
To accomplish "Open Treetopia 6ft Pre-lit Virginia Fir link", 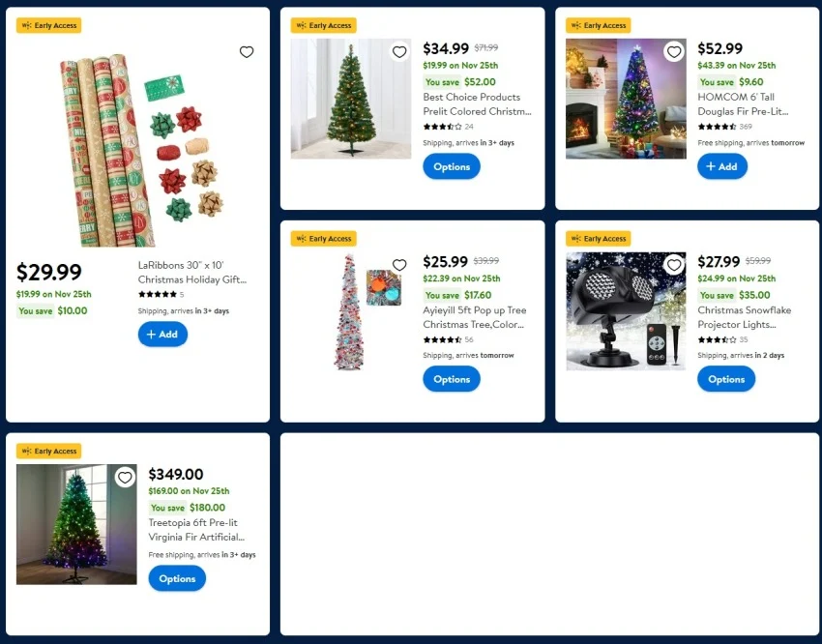I will point(196,530).
